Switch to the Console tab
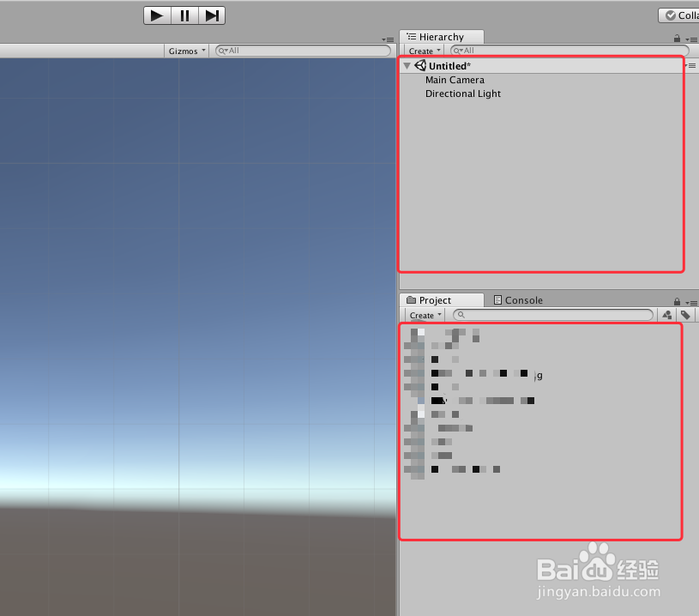 coord(518,300)
